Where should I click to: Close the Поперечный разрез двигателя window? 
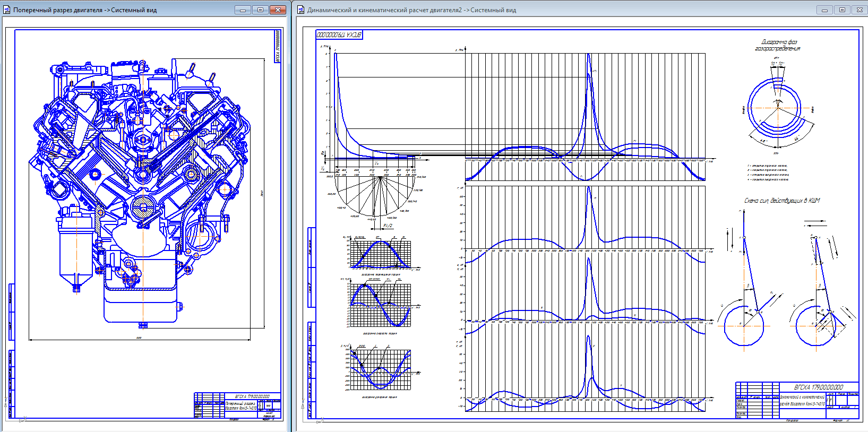coord(278,10)
